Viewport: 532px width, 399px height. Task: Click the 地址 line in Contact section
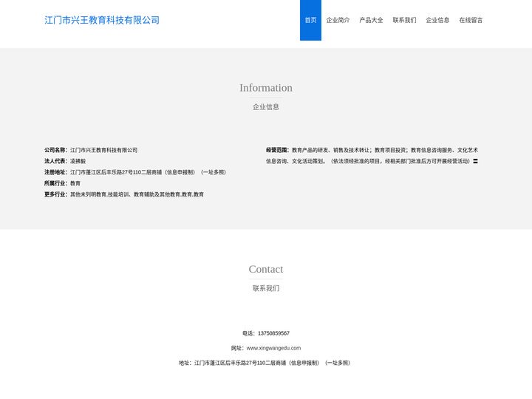[x=265, y=363]
